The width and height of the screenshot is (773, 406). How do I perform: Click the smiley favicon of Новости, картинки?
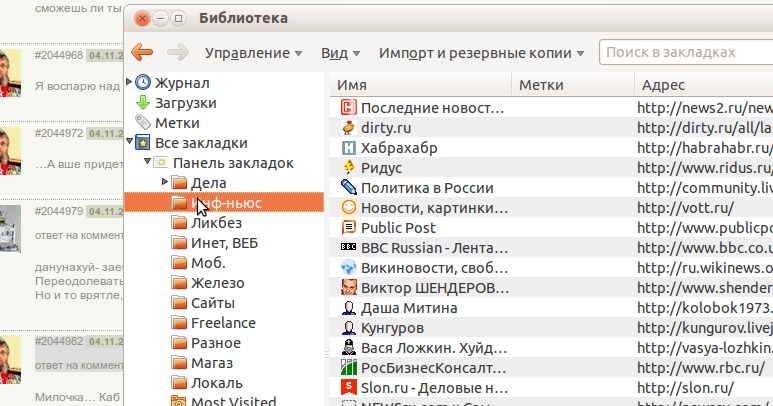pyautogui.click(x=349, y=207)
